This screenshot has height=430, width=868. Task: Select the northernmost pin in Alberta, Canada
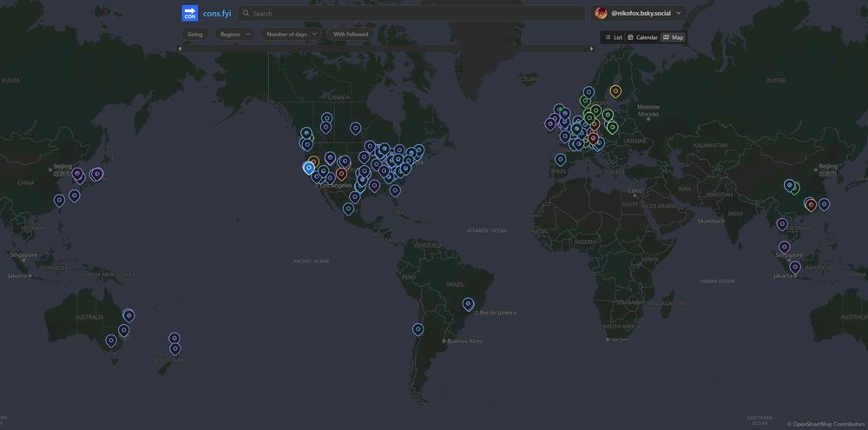click(x=326, y=118)
